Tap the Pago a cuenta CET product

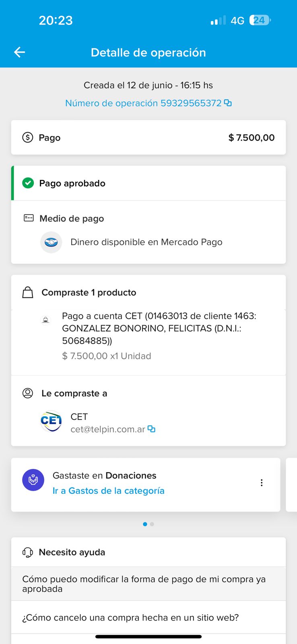(x=159, y=328)
